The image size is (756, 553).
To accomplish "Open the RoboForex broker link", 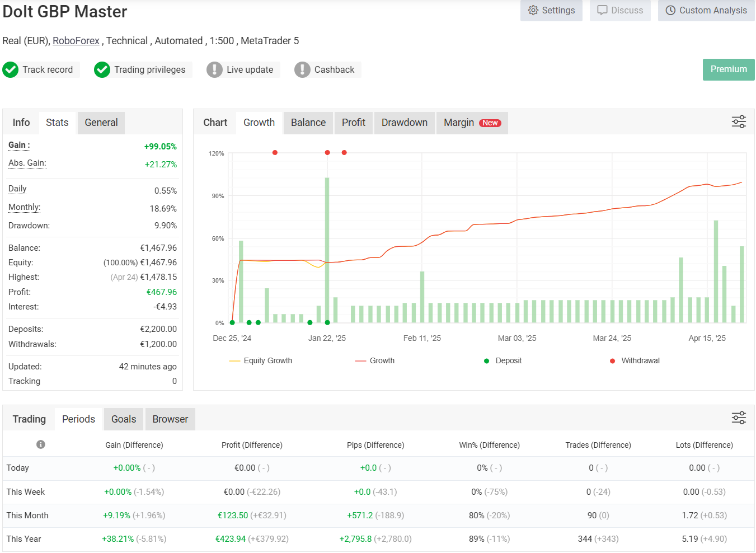I will [x=76, y=41].
